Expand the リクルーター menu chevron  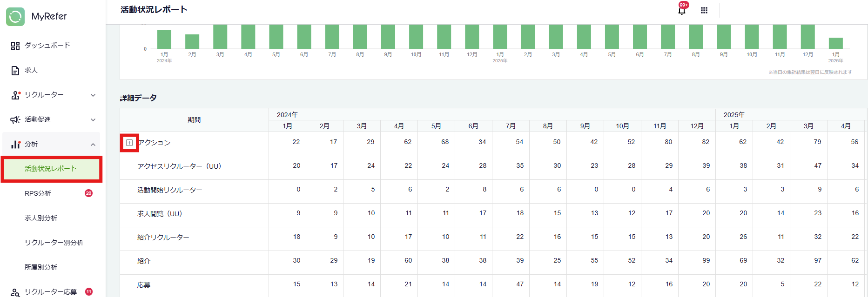[93, 95]
